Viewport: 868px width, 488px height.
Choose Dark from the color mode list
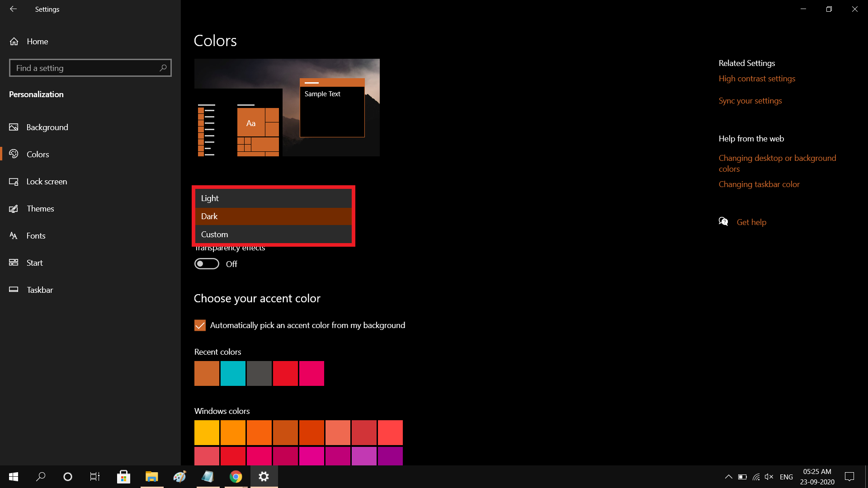[273, 216]
